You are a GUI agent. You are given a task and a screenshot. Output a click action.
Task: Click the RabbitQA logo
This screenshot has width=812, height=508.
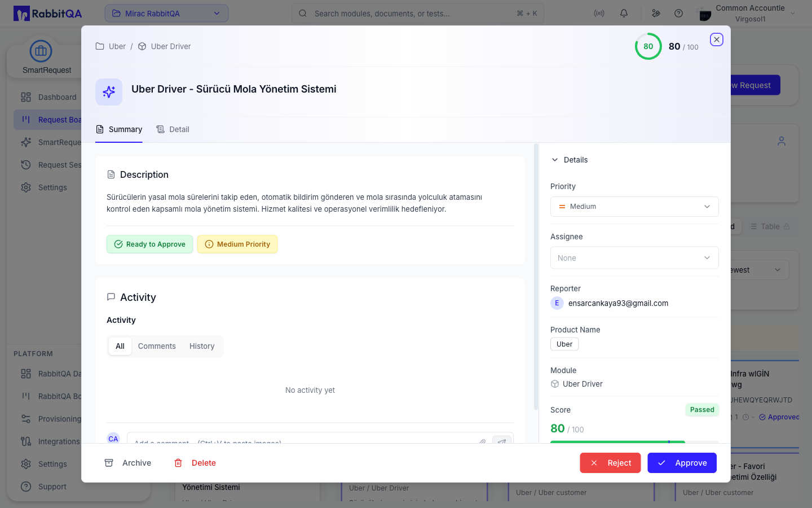(48, 14)
